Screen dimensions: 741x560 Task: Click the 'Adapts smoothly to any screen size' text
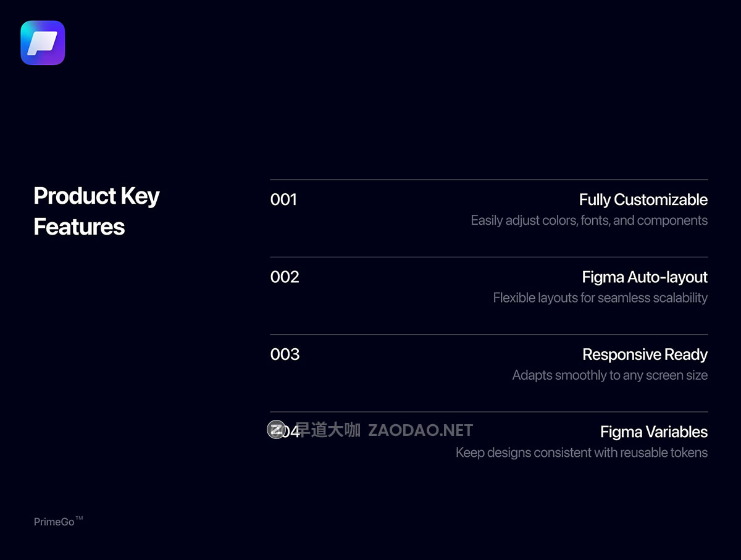[x=610, y=375]
